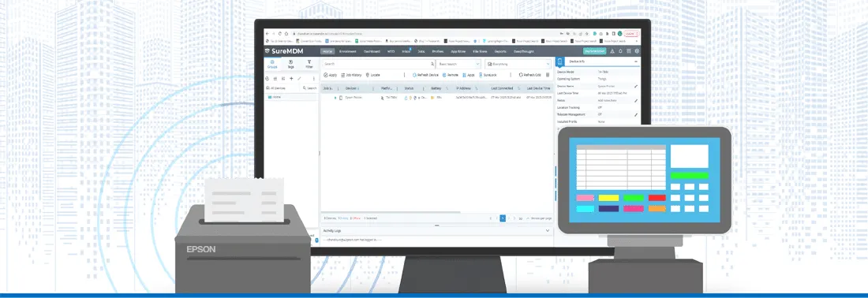Click the trash delete icon in toolbar
This screenshot has height=298, width=868.
548,75
